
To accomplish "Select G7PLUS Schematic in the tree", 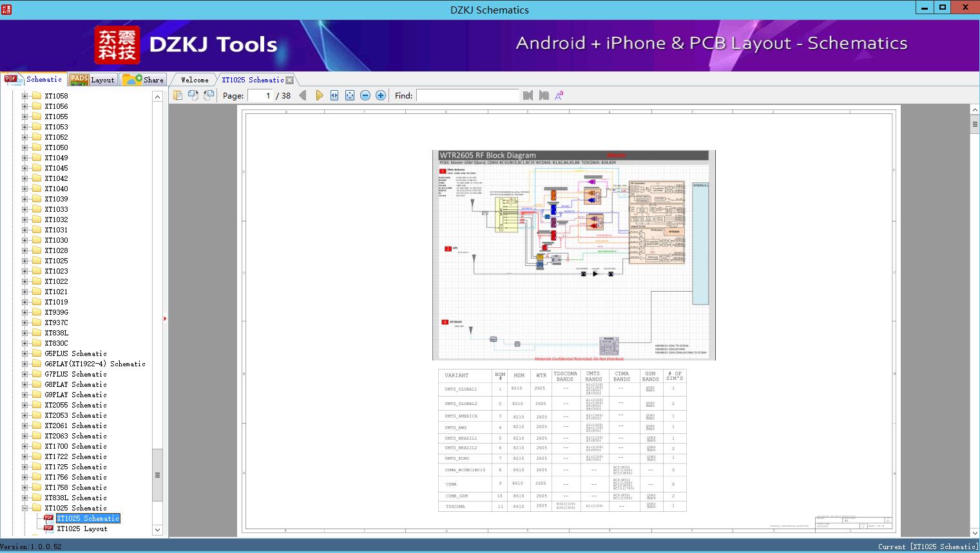I will tap(75, 374).
